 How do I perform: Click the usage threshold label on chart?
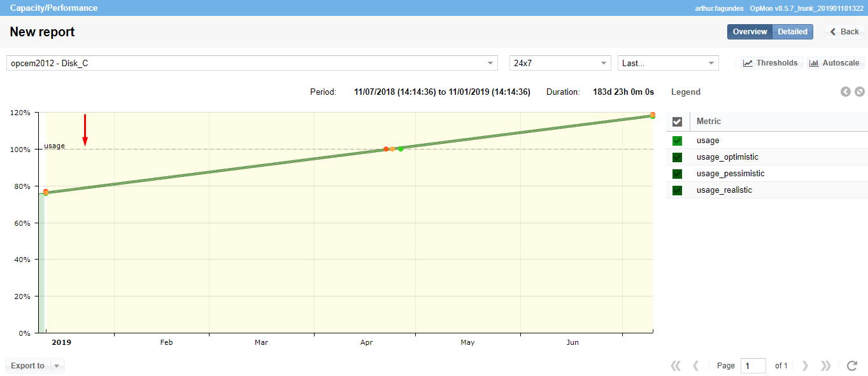click(54, 146)
